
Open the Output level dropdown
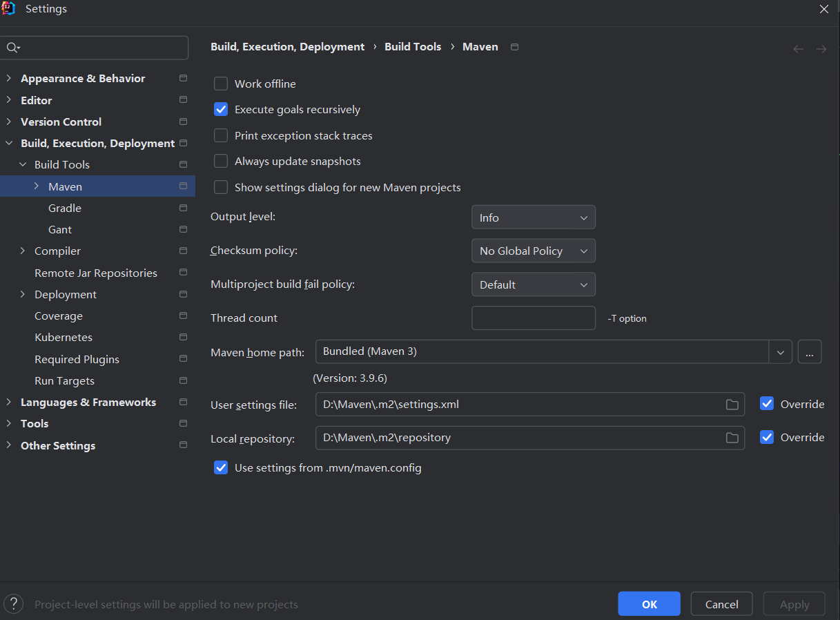533,217
